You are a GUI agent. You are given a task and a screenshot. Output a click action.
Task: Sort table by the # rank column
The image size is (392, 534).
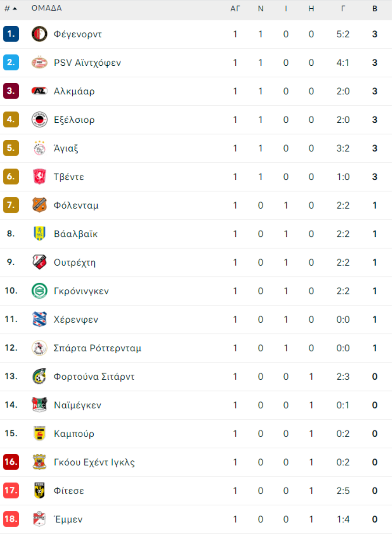(x=10, y=8)
